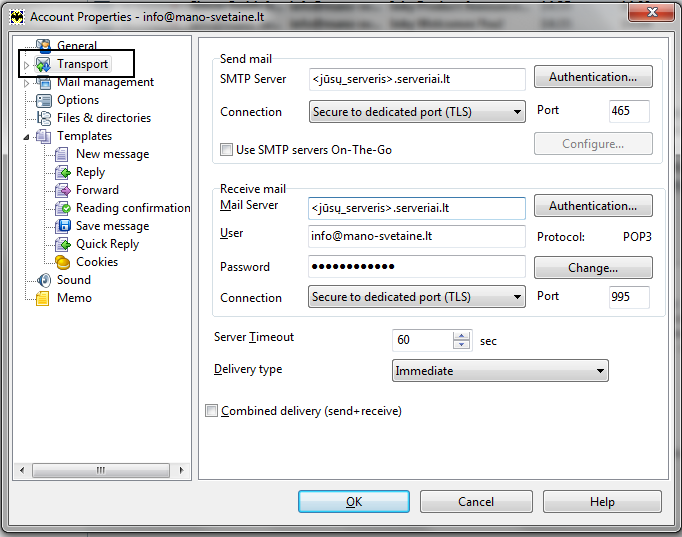The image size is (682, 537).
Task: Click the Save message disk icon
Action: tap(62, 226)
